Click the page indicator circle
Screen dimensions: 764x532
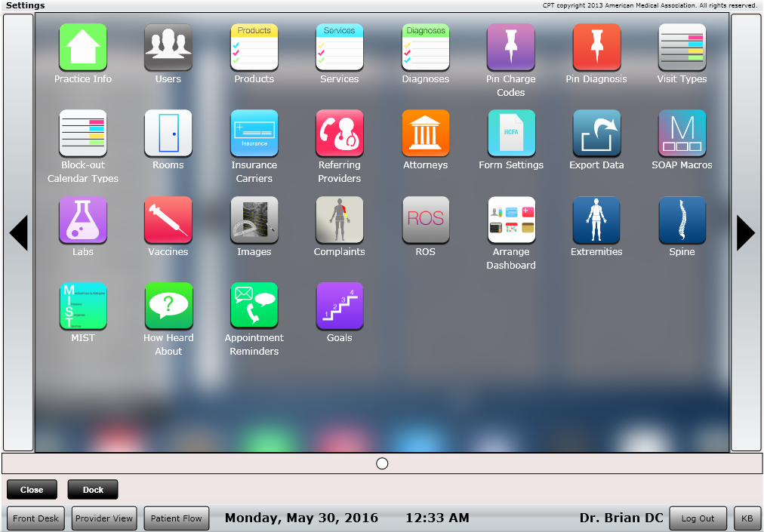coord(382,463)
